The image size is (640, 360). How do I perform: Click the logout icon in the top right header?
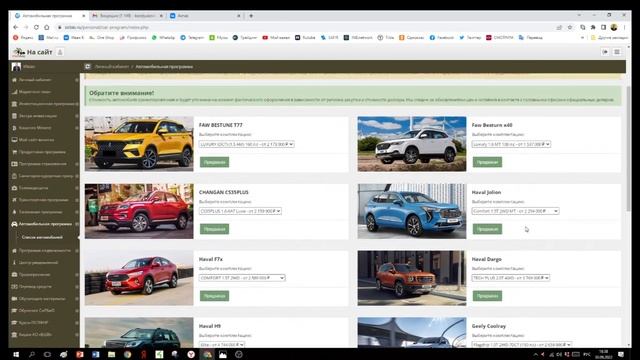(605, 52)
